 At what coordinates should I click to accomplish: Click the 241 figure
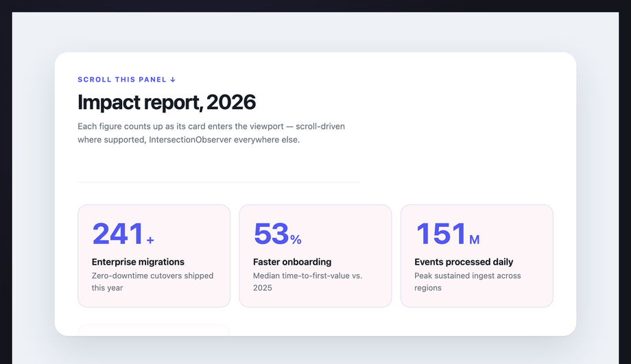pyautogui.click(x=118, y=234)
